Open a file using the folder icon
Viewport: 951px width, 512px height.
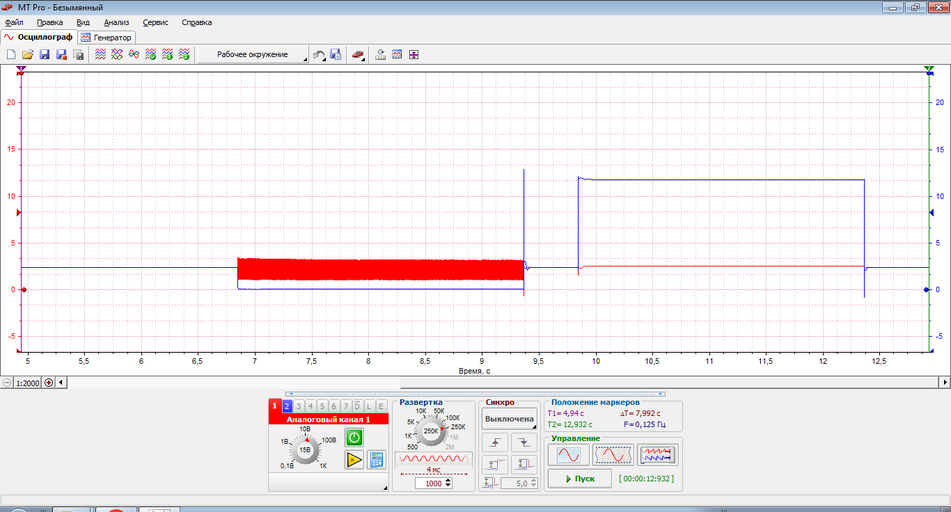coord(27,55)
